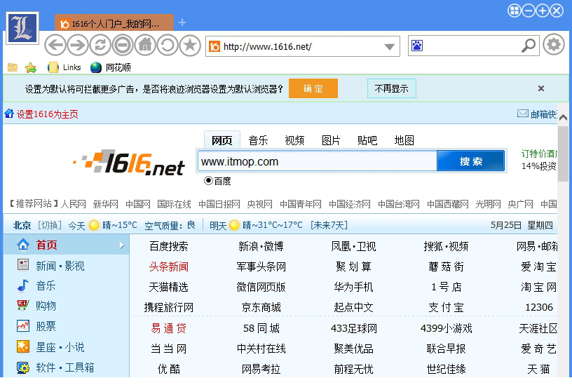
Task: Click the 不再显示 button
Action: click(391, 88)
